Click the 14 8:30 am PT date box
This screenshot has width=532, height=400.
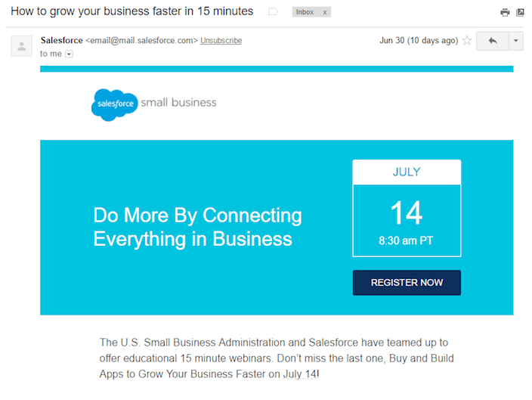[407, 221]
